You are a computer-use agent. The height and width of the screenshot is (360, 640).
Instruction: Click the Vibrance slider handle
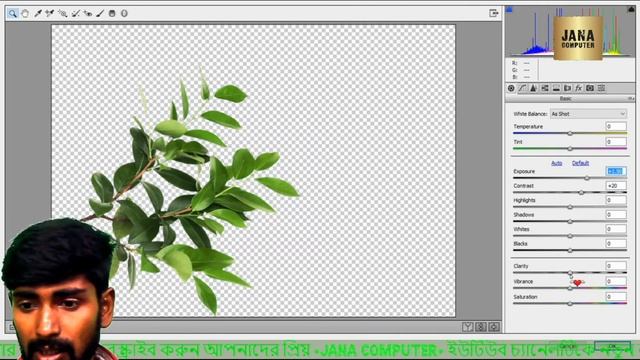pyautogui.click(x=570, y=288)
